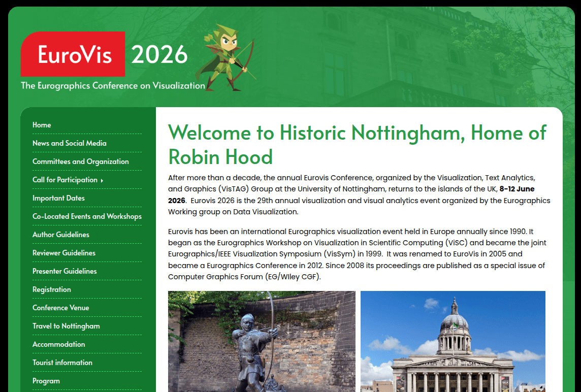
Task: Open the Program page
Action: click(46, 381)
